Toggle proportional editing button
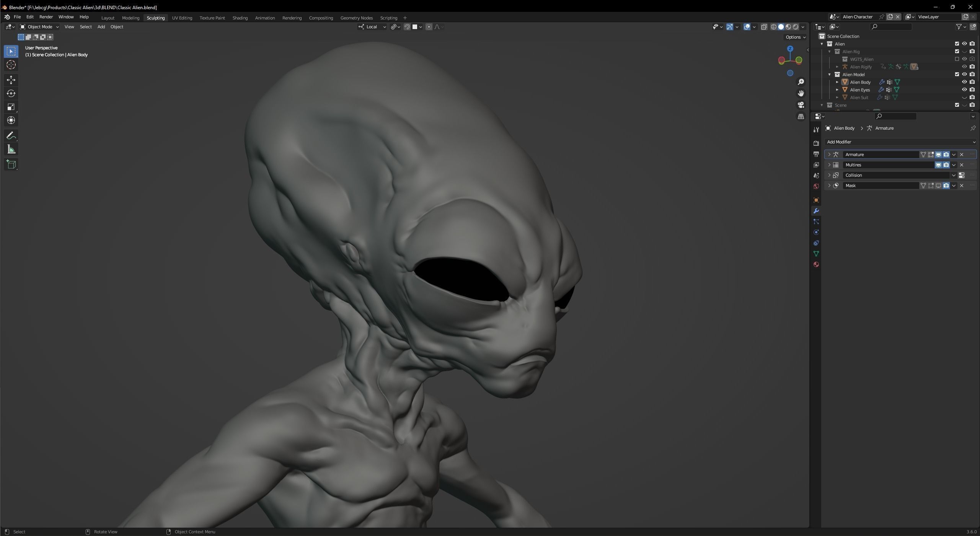 pyautogui.click(x=429, y=27)
